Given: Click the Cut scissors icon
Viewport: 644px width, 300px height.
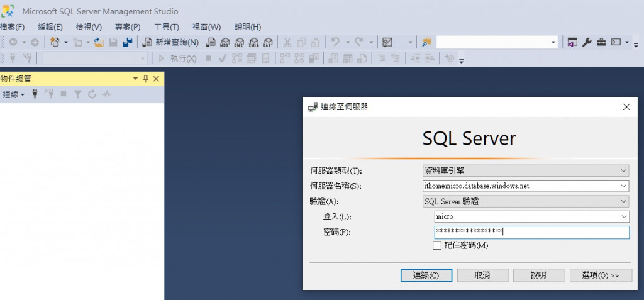Looking at the screenshot, I should coord(287,42).
